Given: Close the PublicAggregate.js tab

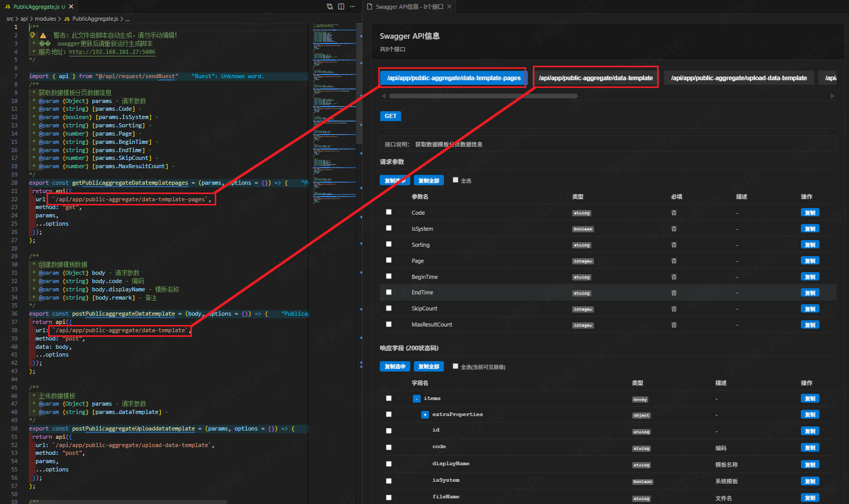Looking at the screenshot, I should tap(71, 7).
